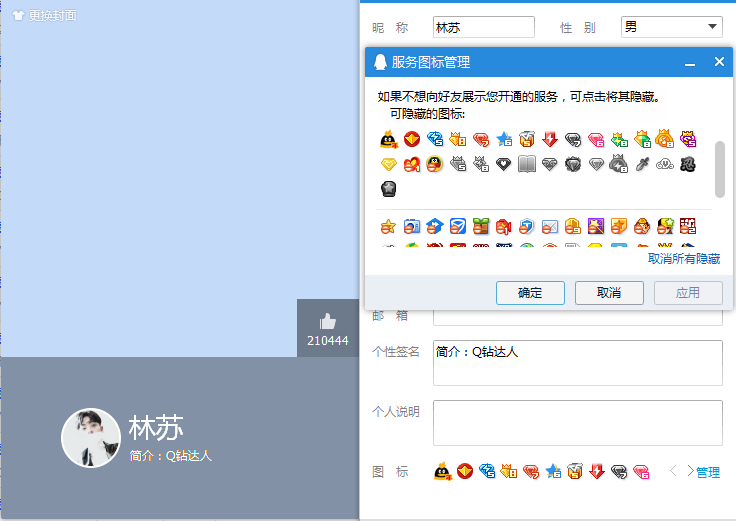
Task: Select the grey open book icon
Action: pyautogui.click(x=527, y=164)
